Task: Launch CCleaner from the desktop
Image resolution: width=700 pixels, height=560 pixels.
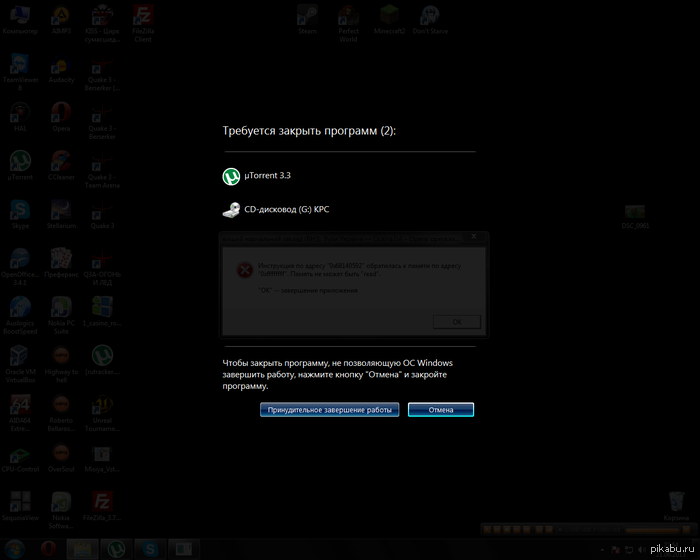Action: click(61, 162)
